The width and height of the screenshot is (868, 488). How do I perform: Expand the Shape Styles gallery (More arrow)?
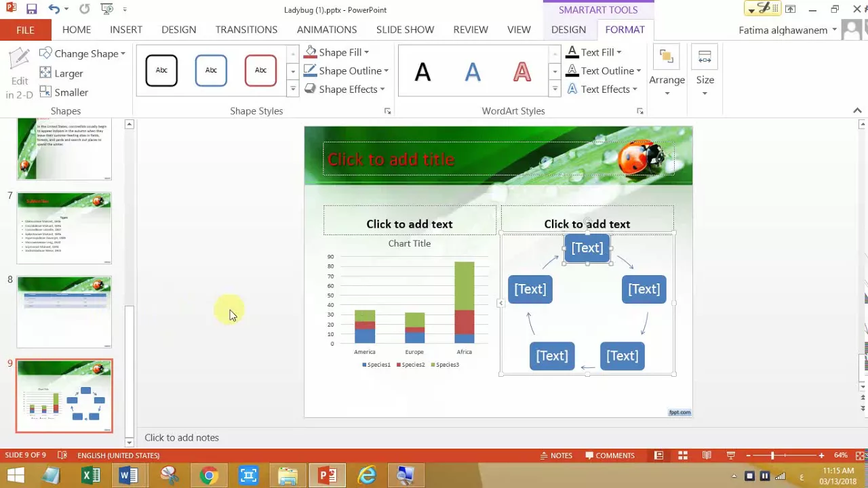tap(293, 89)
